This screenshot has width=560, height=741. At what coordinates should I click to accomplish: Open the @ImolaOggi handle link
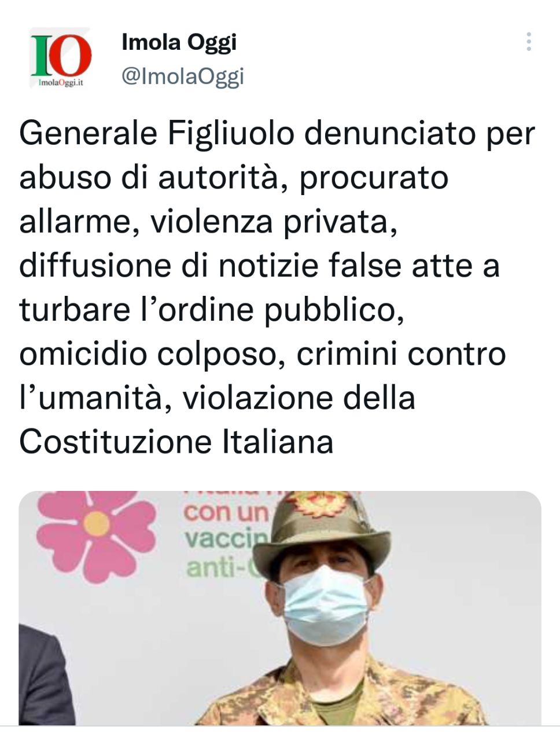point(183,76)
